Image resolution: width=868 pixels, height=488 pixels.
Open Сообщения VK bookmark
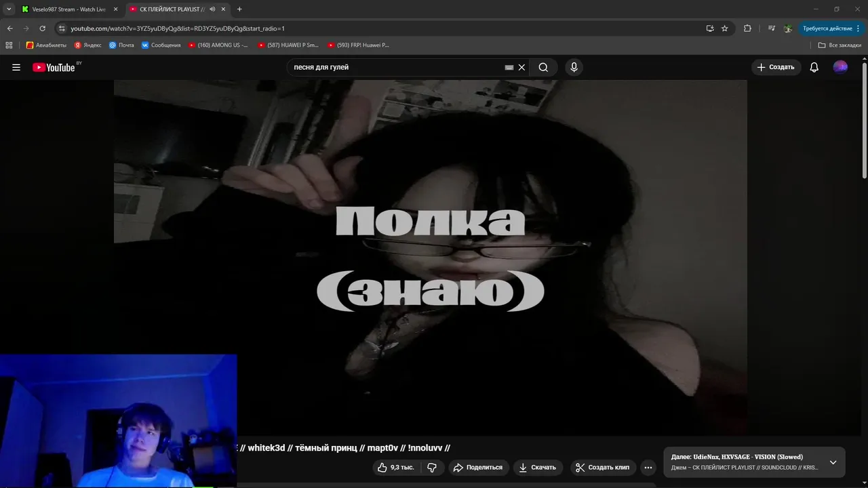coord(161,45)
